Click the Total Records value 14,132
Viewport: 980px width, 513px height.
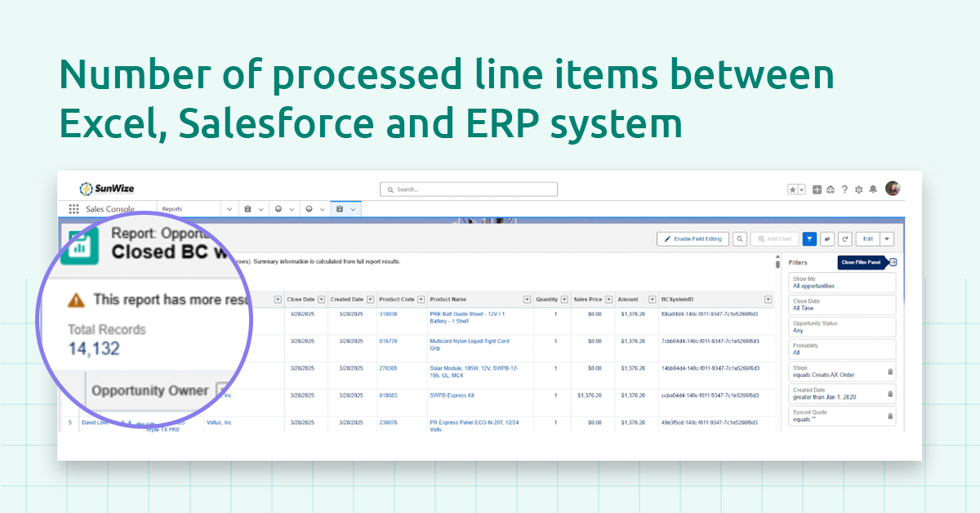coord(94,349)
